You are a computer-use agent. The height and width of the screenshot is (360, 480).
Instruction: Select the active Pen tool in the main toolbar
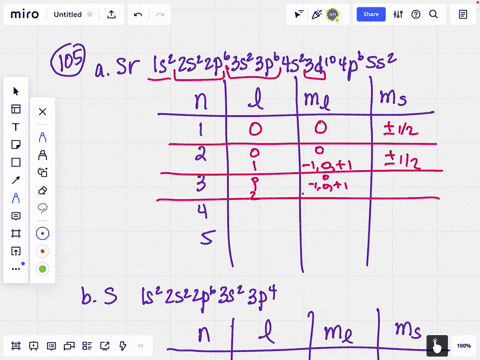(x=16, y=198)
